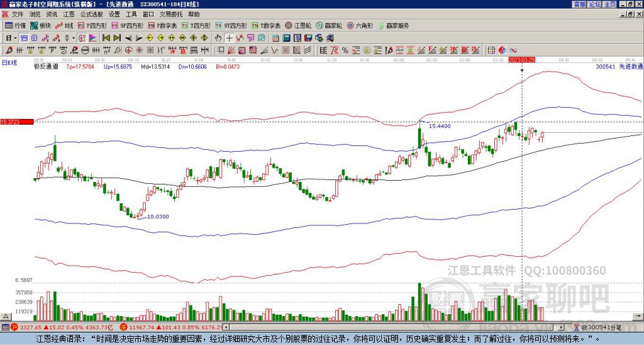This screenshot has width=644, height=345.
Task: Click the 日K线 label
Action: pyautogui.click(x=9, y=63)
